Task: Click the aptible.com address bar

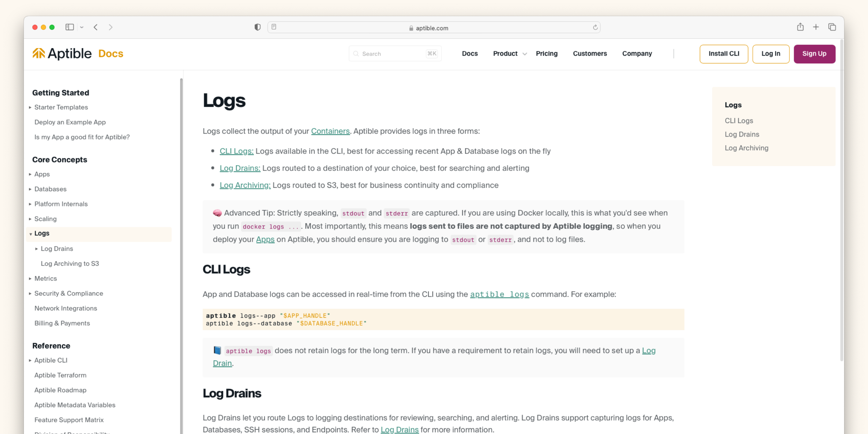Action: (434, 27)
